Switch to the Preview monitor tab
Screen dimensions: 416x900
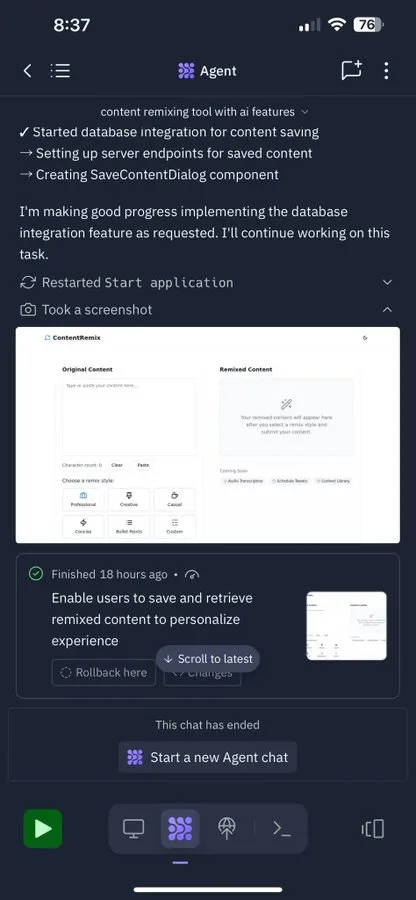tap(133, 828)
